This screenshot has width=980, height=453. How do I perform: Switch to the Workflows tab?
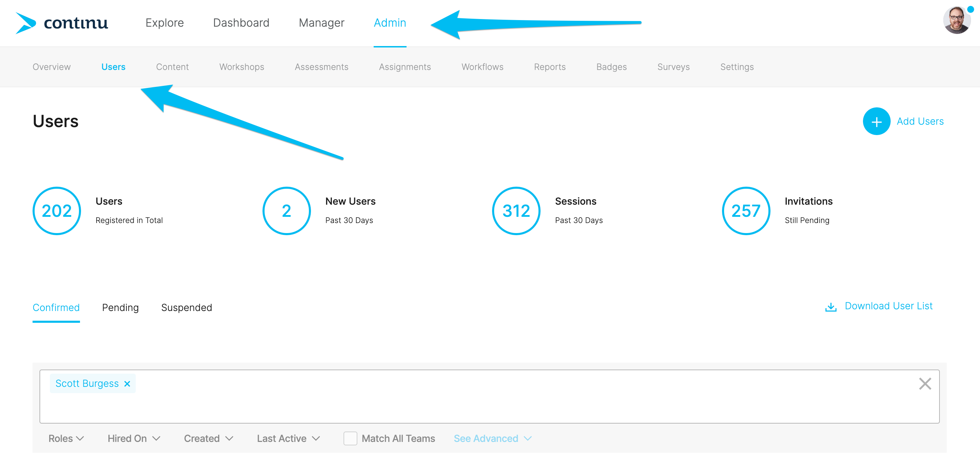482,67
